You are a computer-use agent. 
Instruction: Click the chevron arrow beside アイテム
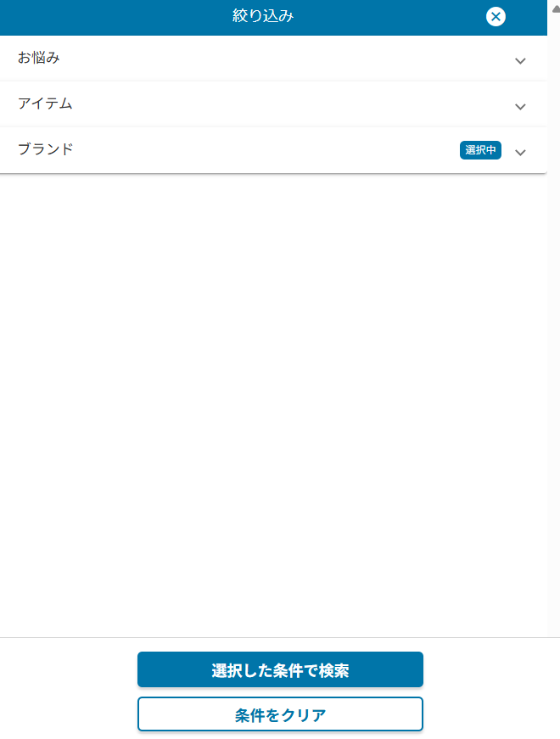point(520,106)
